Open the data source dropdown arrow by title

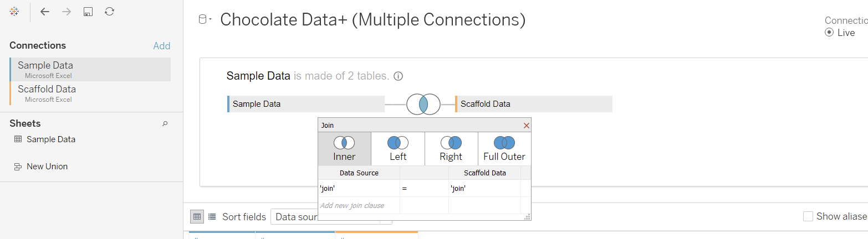click(210, 20)
